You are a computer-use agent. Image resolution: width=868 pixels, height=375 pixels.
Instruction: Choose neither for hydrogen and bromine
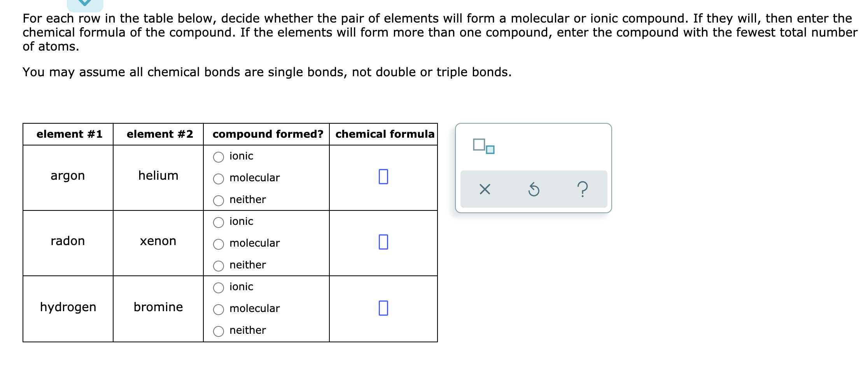[x=219, y=330]
